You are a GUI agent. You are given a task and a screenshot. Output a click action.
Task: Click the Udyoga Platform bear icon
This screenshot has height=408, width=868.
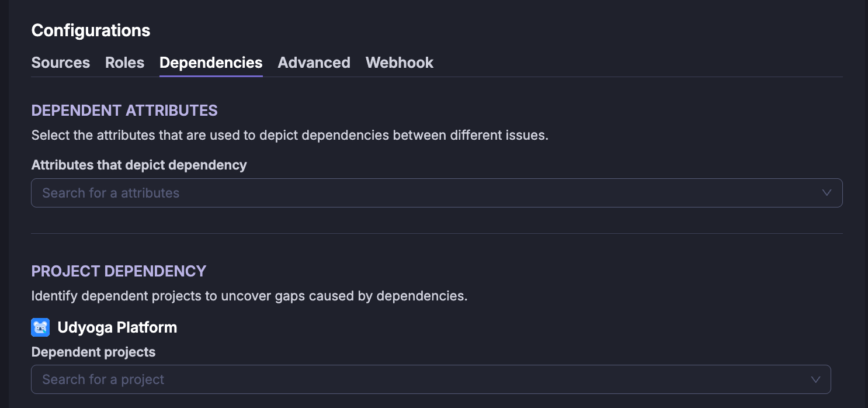pyautogui.click(x=40, y=327)
